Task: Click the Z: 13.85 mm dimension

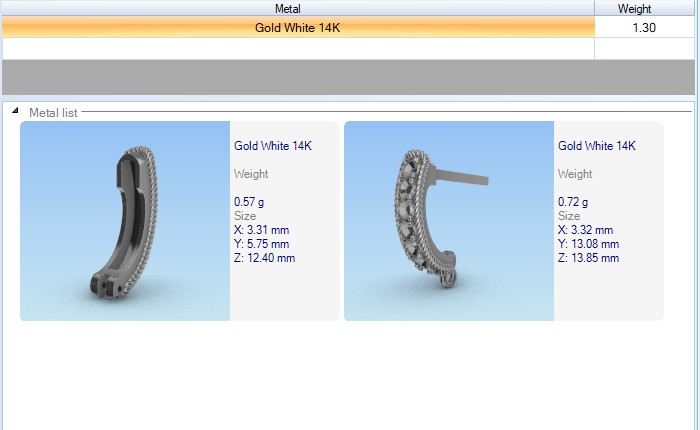Action: 588,258
